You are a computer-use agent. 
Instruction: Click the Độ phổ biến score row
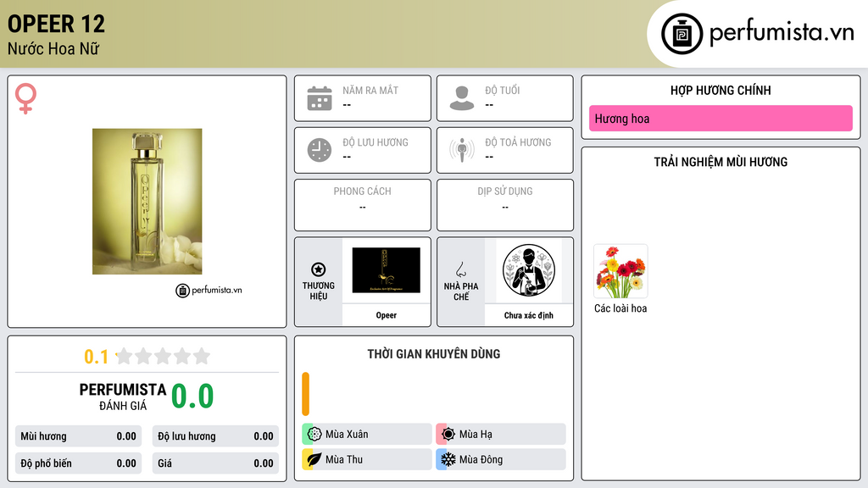(x=79, y=463)
